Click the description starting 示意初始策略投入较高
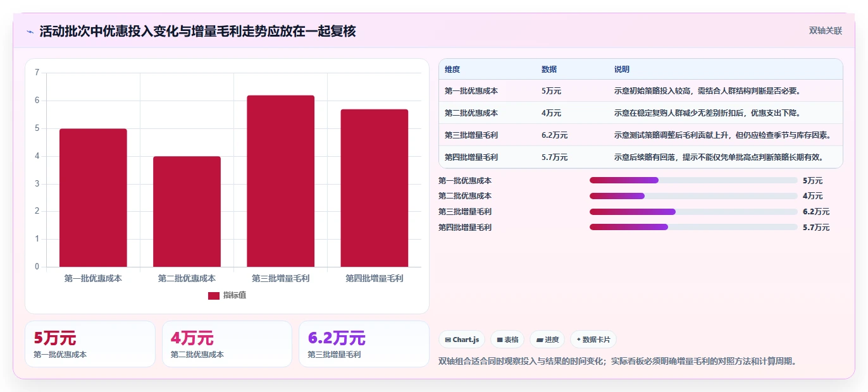The image size is (868, 392). click(x=708, y=91)
